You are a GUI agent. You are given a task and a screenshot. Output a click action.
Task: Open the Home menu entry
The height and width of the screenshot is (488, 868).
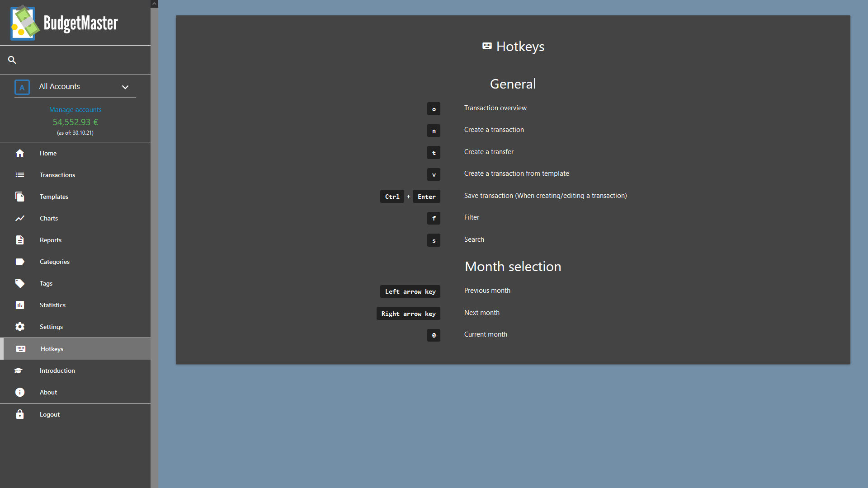75,153
